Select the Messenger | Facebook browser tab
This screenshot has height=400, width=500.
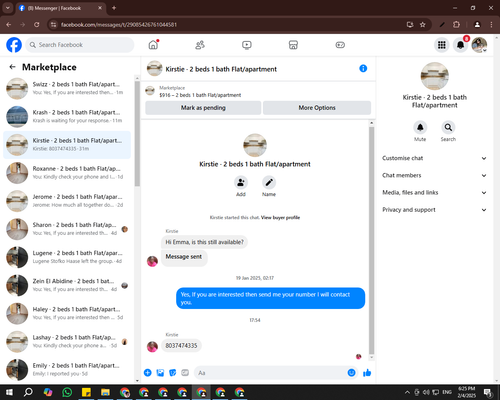coord(60,8)
